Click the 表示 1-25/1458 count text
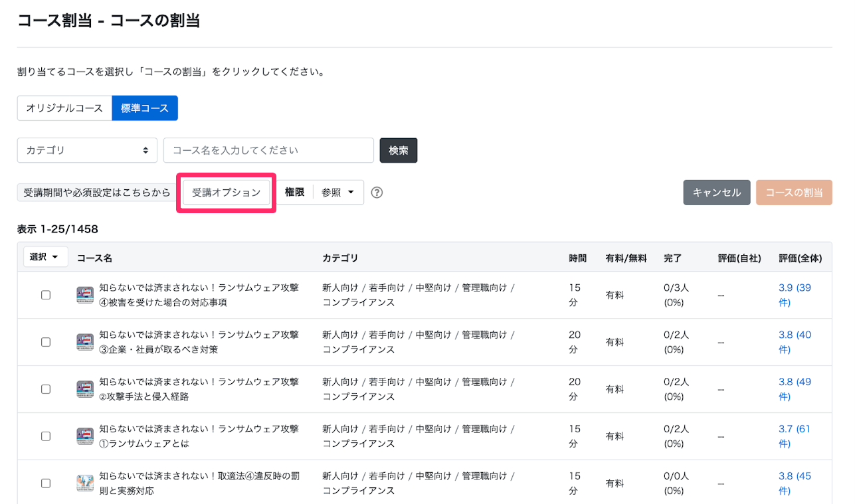The height and width of the screenshot is (504, 855). click(x=58, y=229)
